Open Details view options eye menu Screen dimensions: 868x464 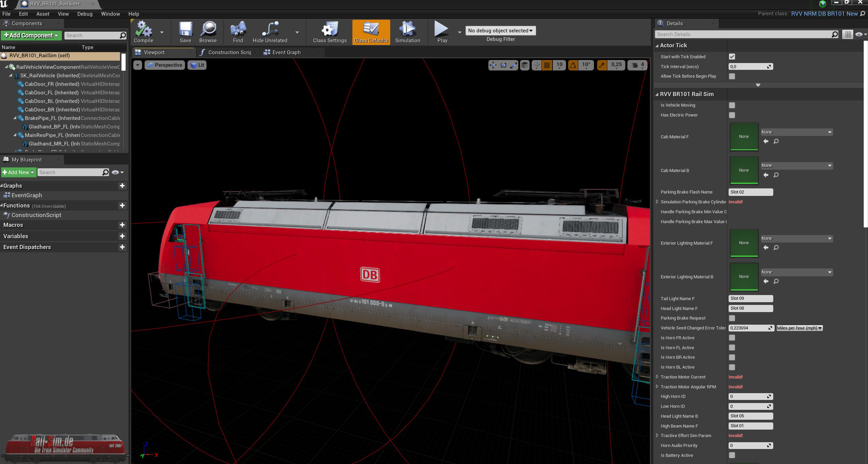pos(861,34)
